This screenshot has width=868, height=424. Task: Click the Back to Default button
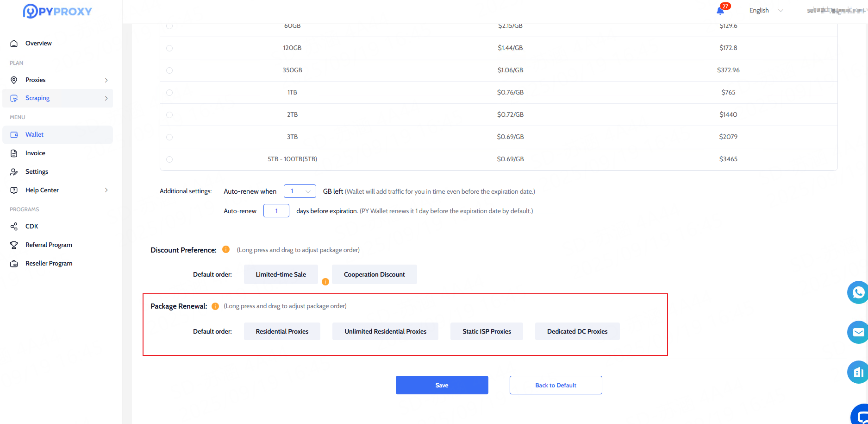coord(556,385)
